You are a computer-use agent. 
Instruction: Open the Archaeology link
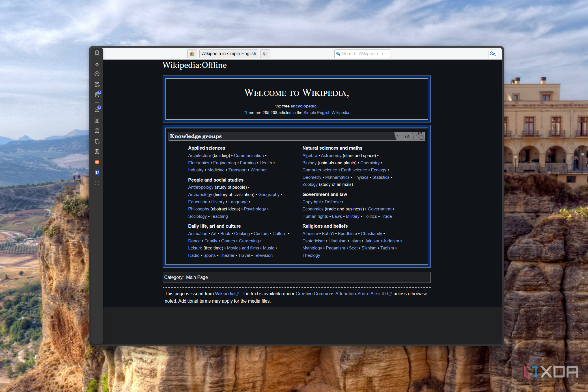(200, 195)
